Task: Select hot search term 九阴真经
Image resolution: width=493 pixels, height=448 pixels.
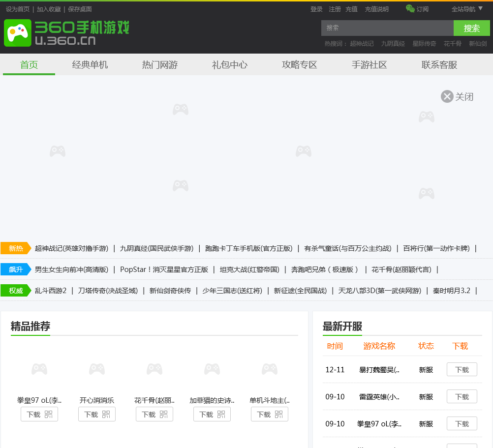Action: pyautogui.click(x=393, y=44)
